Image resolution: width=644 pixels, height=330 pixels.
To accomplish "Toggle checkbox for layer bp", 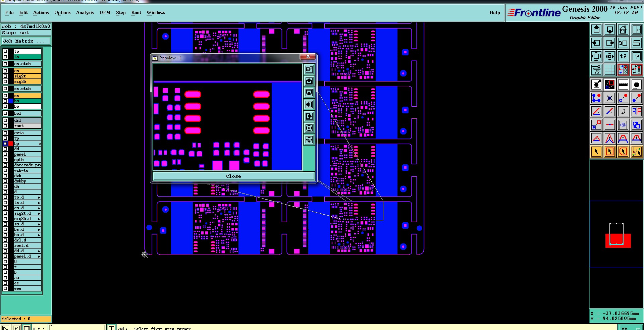I will pos(5,144).
